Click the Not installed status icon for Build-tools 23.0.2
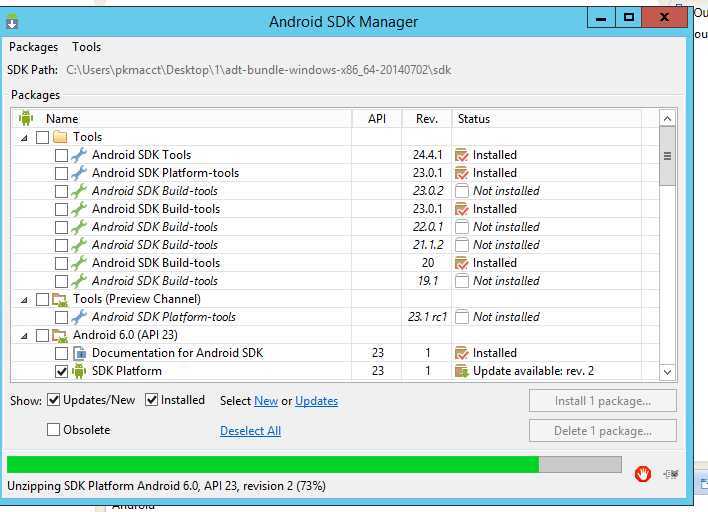The width and height of the screenshot is (708, 512). pyautogui.click(x=462, y=191)
